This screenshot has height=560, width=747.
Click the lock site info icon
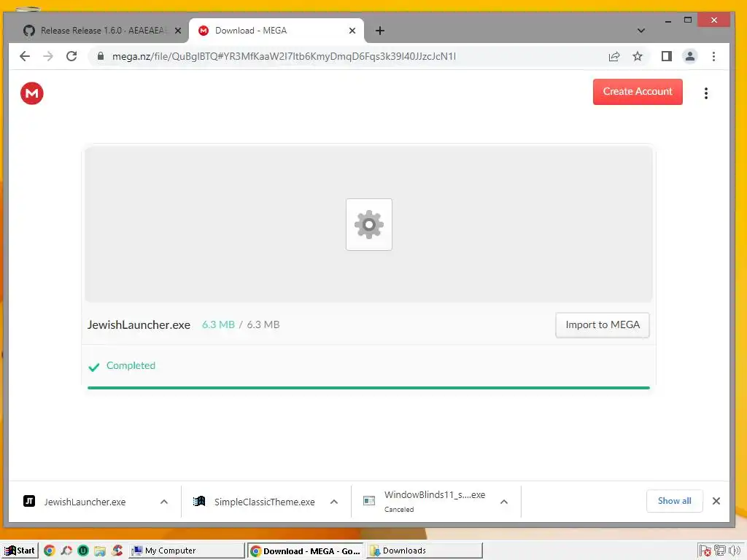point(101,56)
